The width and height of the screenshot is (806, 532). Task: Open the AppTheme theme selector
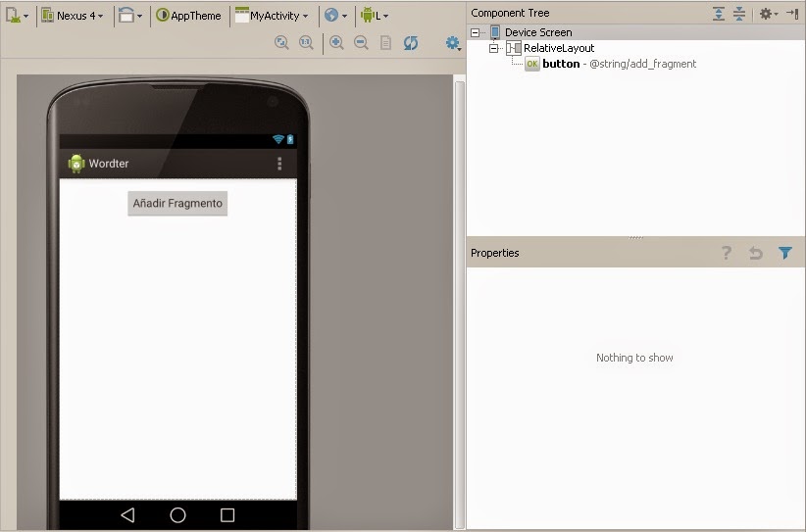pyautogui.click(x=188, y=16)
